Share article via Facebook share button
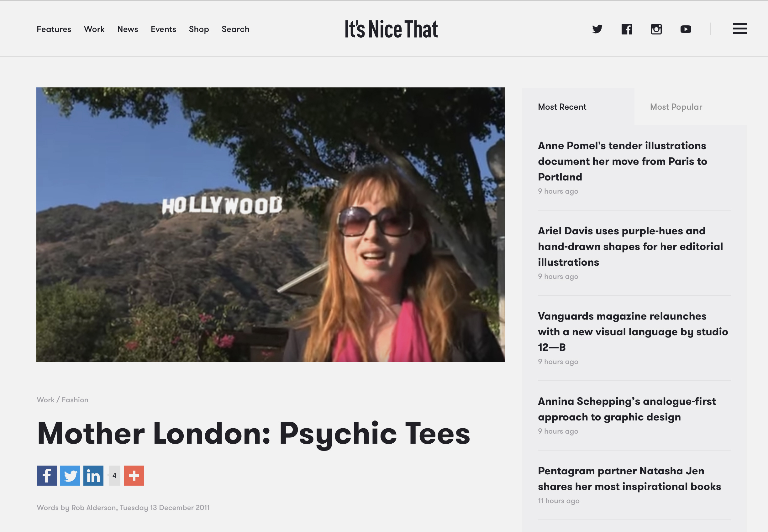The image size is (768, 532). click(47, 475)
